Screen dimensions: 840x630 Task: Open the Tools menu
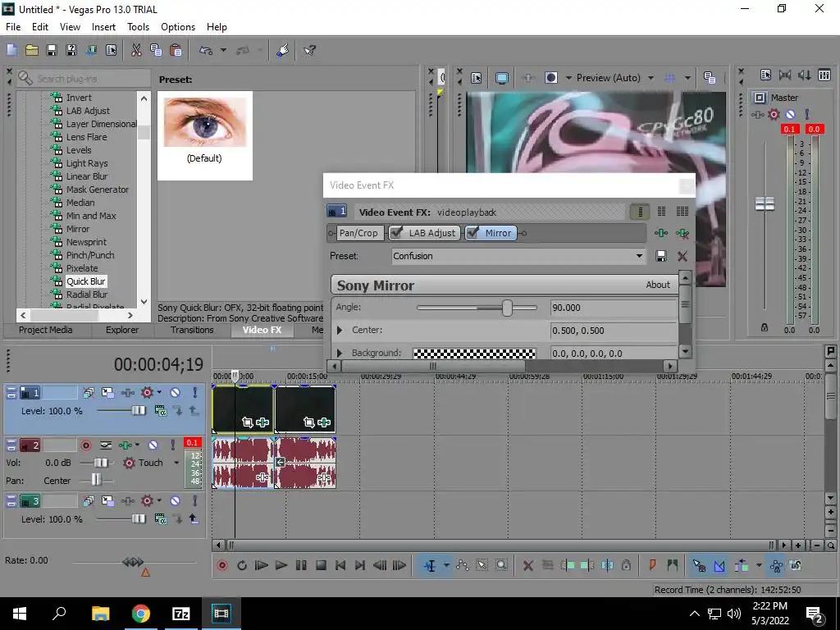tap(138, 27)
